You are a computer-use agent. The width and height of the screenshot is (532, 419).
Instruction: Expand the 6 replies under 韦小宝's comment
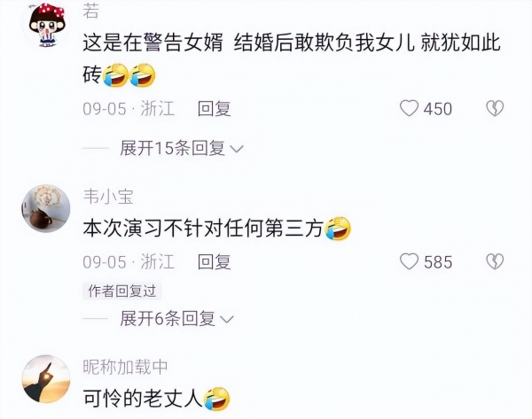168,319
